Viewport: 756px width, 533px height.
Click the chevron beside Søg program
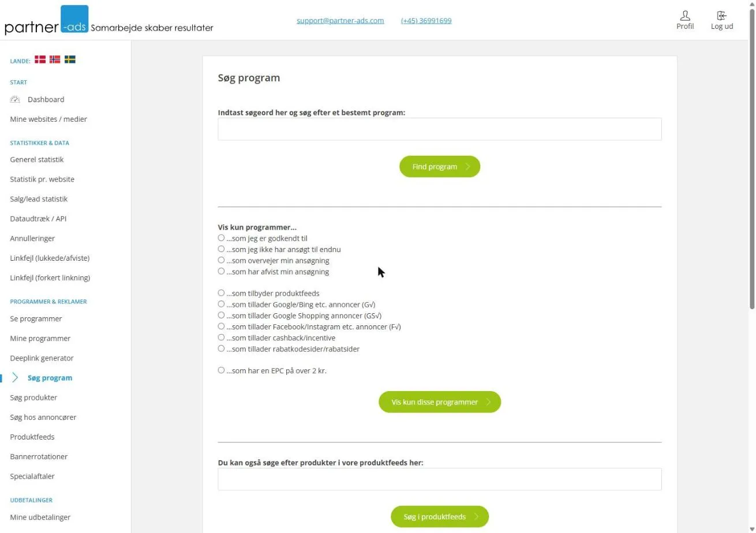16,378
